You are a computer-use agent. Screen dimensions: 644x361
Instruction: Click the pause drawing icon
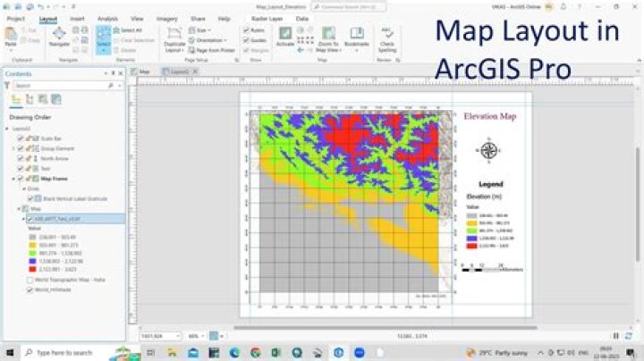pyautogui.click(x=615, y=336)
